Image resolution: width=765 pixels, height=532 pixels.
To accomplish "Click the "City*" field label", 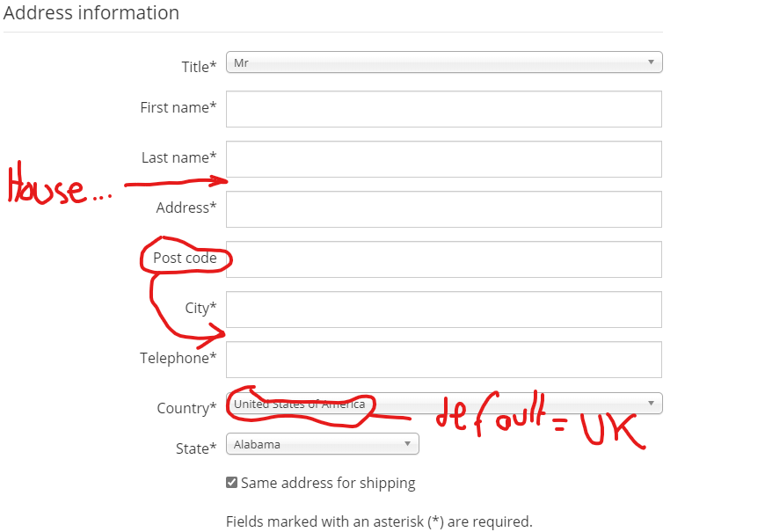I will coord(200,309).
